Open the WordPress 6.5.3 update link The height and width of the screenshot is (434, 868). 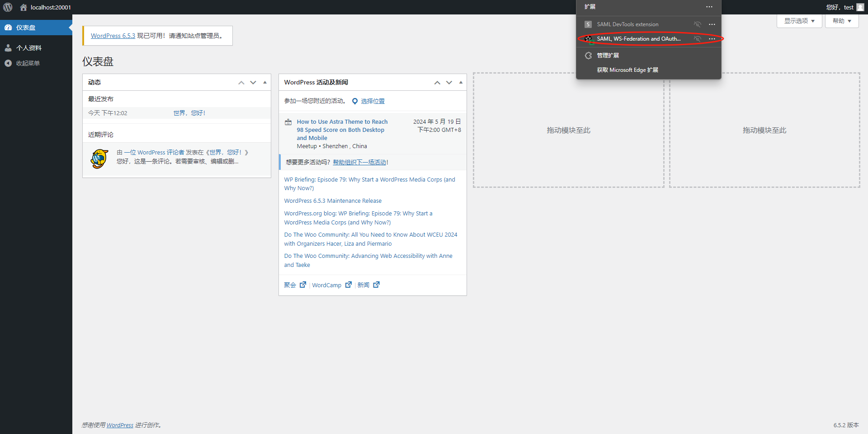pos(113,36)
